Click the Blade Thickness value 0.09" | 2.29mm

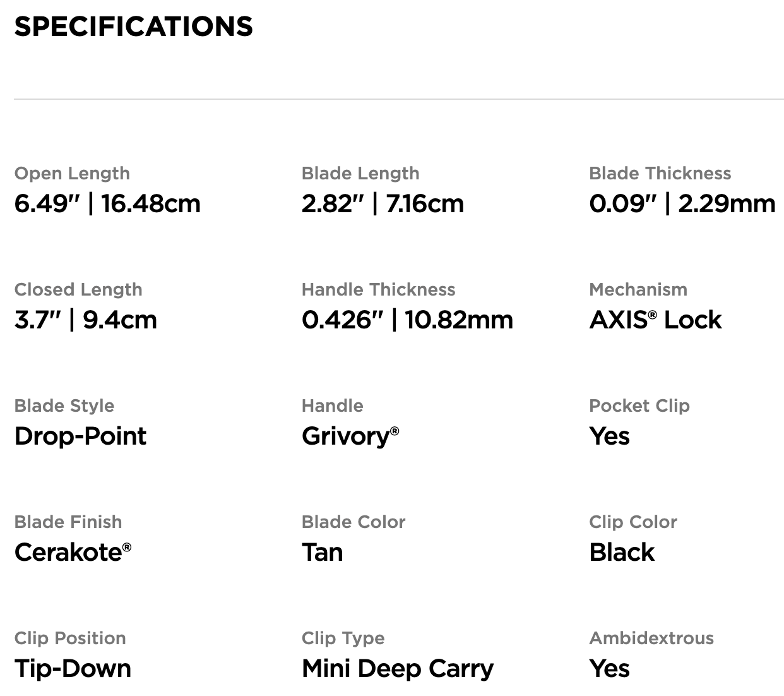(x=682, y=203)
